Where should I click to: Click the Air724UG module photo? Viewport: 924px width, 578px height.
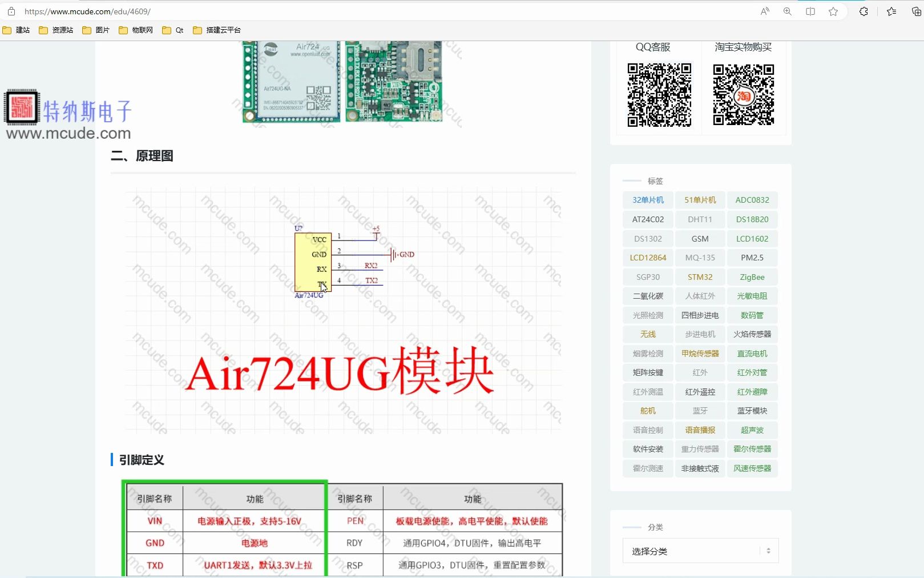click(342, 81)
